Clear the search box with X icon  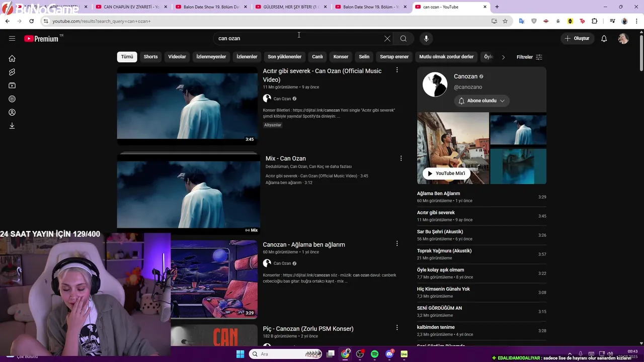click(387, 39)
